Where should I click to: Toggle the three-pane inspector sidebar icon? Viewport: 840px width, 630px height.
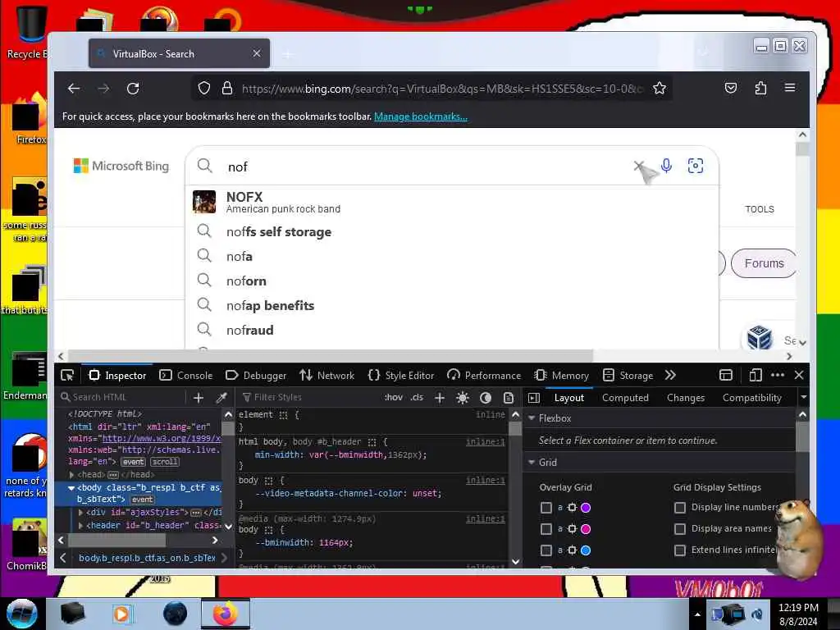[533, 398]
